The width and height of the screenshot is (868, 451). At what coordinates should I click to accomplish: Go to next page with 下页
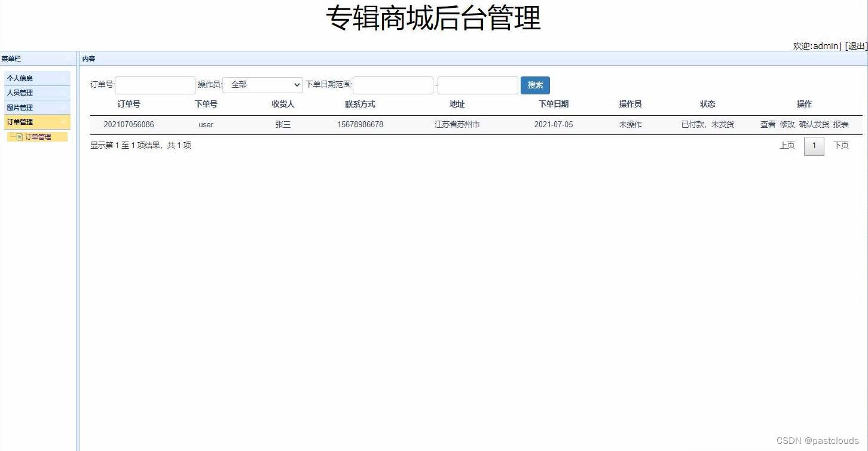[841, 146]
